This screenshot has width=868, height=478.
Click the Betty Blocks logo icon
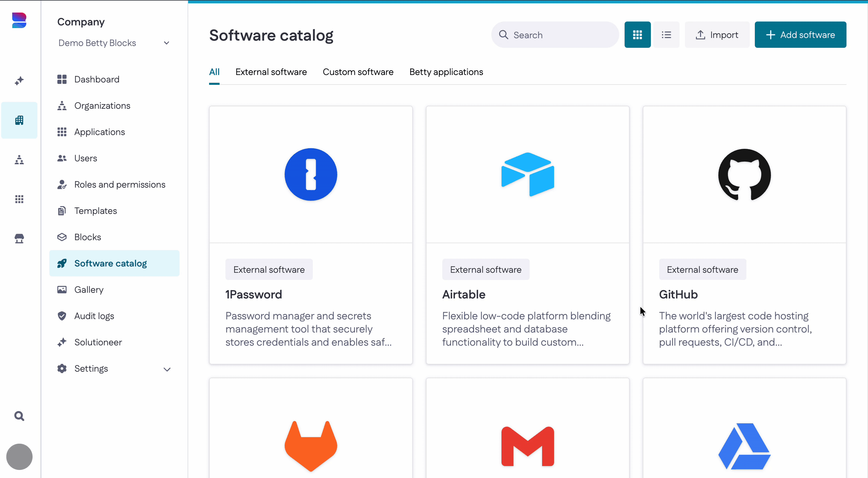19,20
